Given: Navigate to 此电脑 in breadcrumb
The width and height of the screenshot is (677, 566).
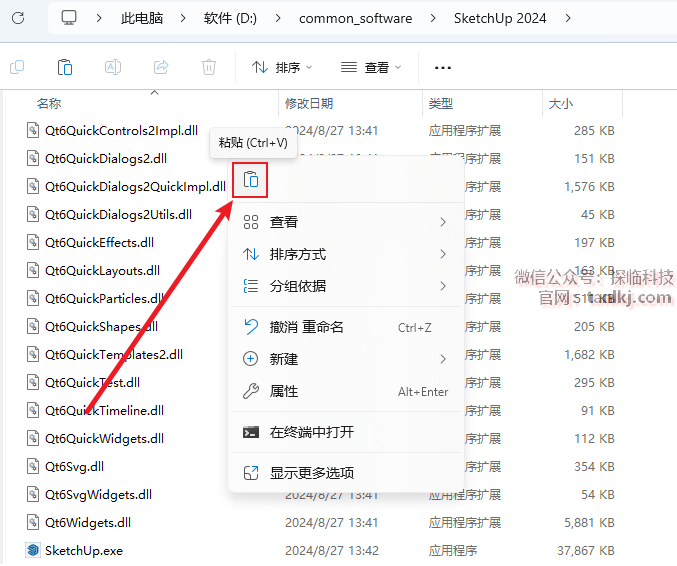Looking at the screenshot, I should (142, 18).
